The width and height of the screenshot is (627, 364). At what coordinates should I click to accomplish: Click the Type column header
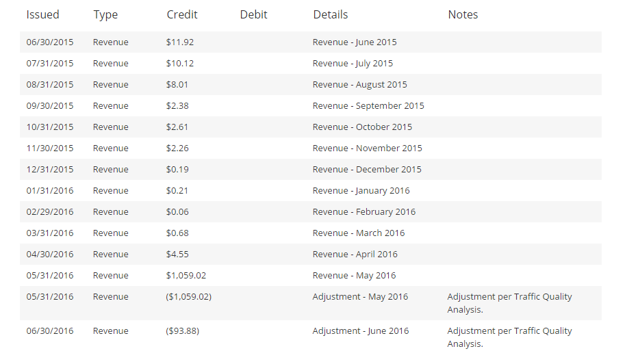(105, 14)
